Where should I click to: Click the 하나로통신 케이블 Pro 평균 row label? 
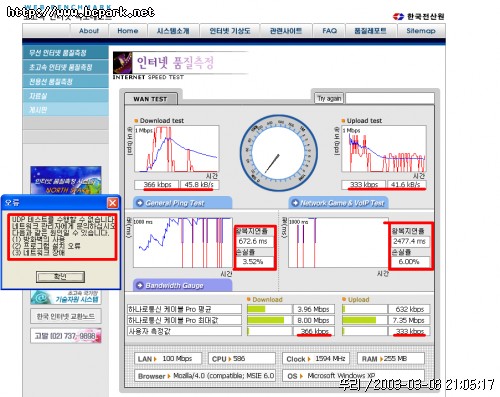pyautogui.click(x=184, y=309)
